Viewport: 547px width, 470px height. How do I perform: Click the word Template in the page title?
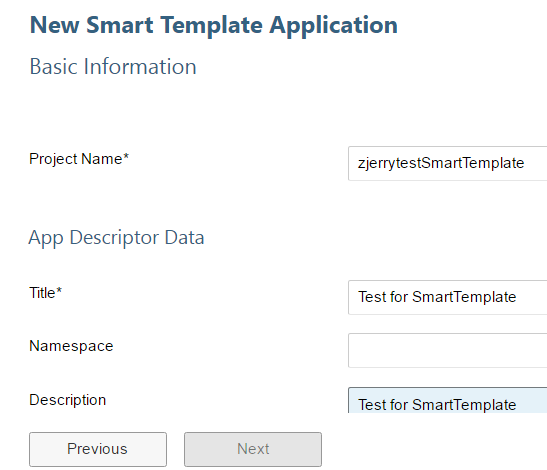(x=211, y=25)
